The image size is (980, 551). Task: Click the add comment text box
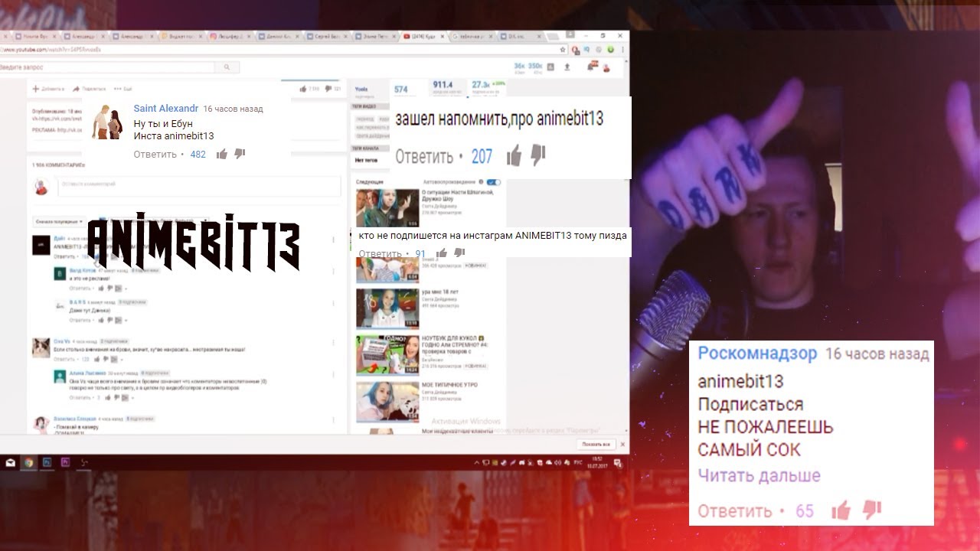[x=199, y=186]
